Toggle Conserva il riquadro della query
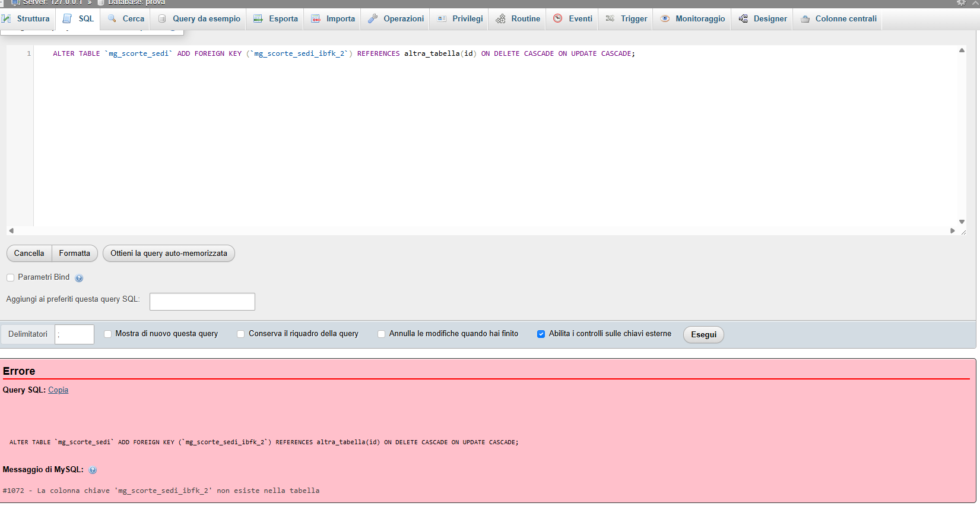This screenshot has height=506, width=980. coord(240,334)
